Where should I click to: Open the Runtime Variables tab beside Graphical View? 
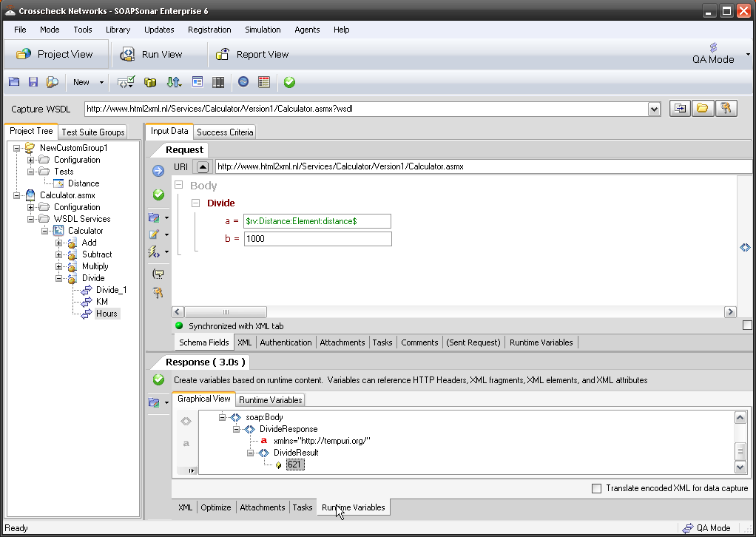click(271, 399)
